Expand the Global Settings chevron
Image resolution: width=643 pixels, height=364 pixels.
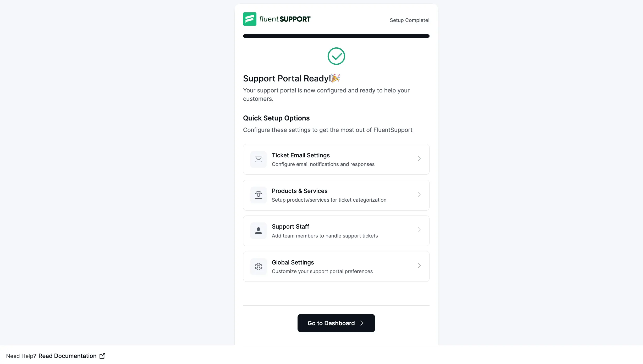coord(419,266)
